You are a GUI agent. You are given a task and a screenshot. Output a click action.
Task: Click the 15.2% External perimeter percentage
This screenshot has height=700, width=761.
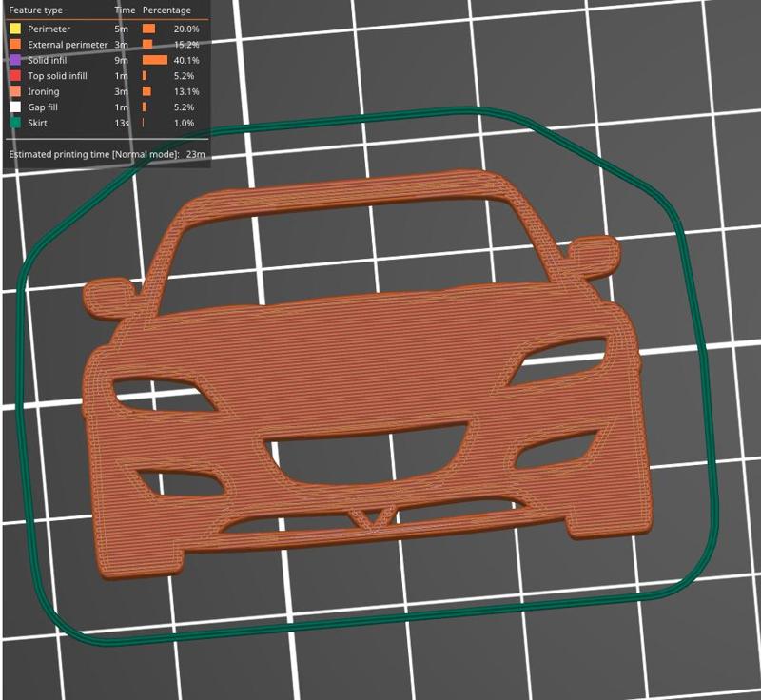(186, 44)
